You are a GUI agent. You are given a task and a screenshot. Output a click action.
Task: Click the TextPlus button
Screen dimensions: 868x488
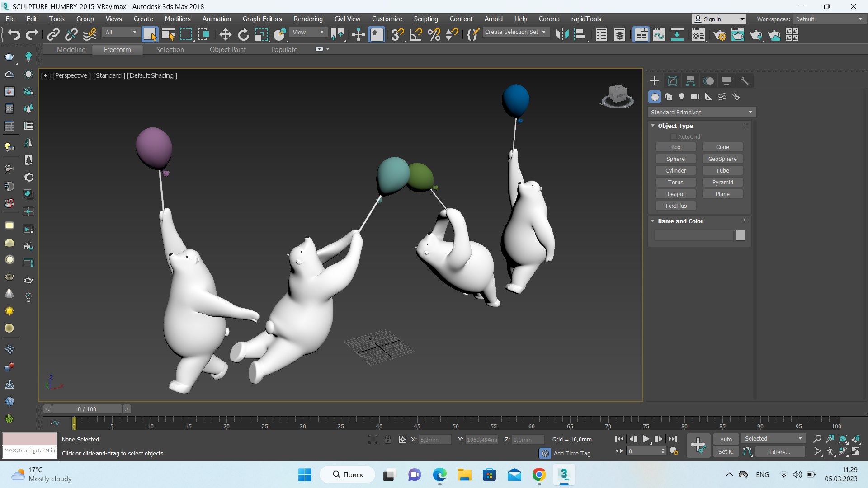(676, 206)
